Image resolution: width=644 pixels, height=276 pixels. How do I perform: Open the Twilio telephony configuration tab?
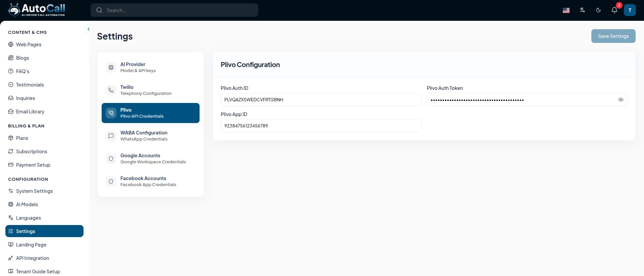(x=151, y=90)
